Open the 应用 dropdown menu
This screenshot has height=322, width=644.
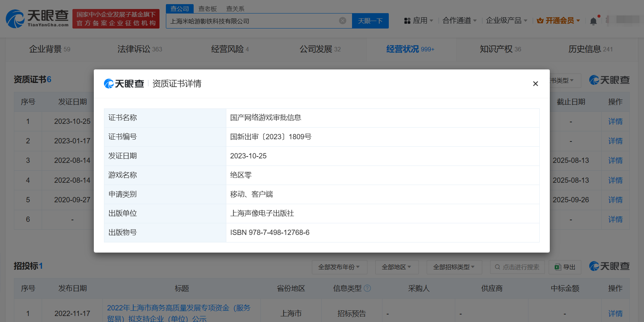tap(419, 21)
